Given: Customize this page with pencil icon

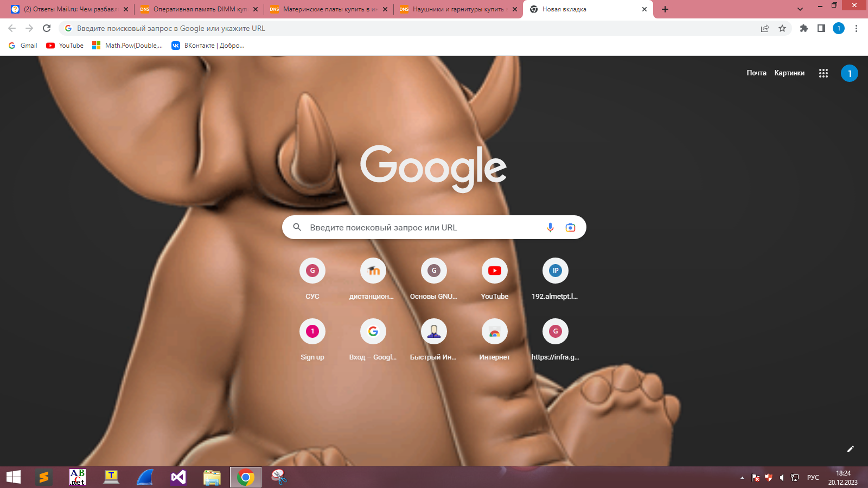Looking at the screenshot, I should pyautogui.click(x=851, y=449).
